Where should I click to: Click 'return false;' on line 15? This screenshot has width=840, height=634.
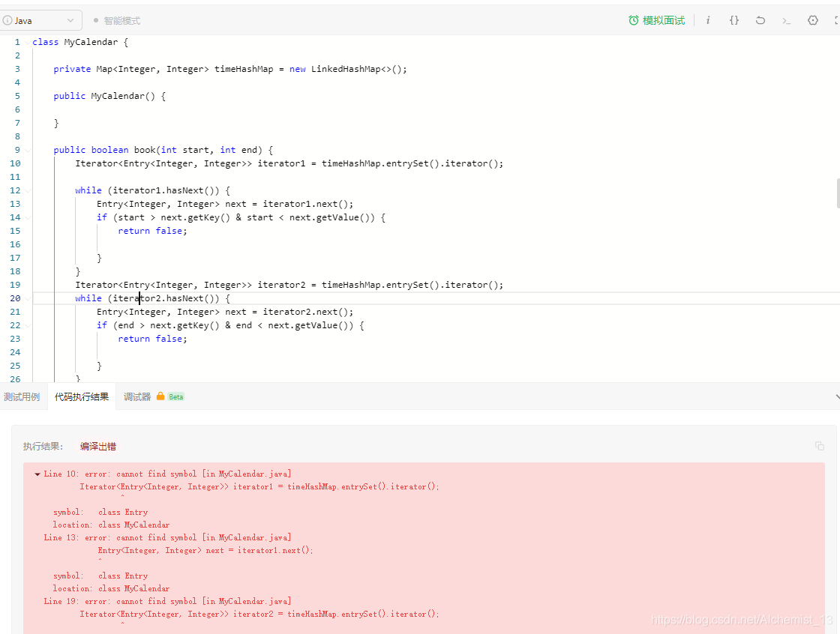coord(153,231)
